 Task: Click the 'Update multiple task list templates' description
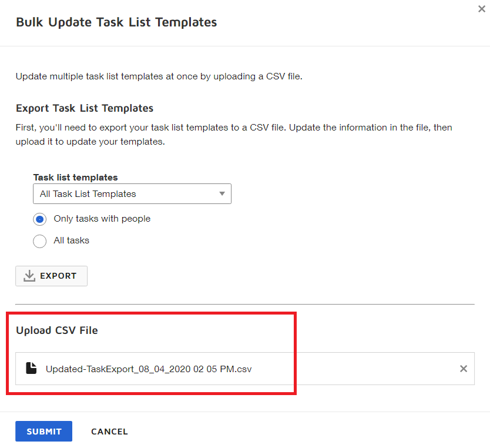click(159, 76)
